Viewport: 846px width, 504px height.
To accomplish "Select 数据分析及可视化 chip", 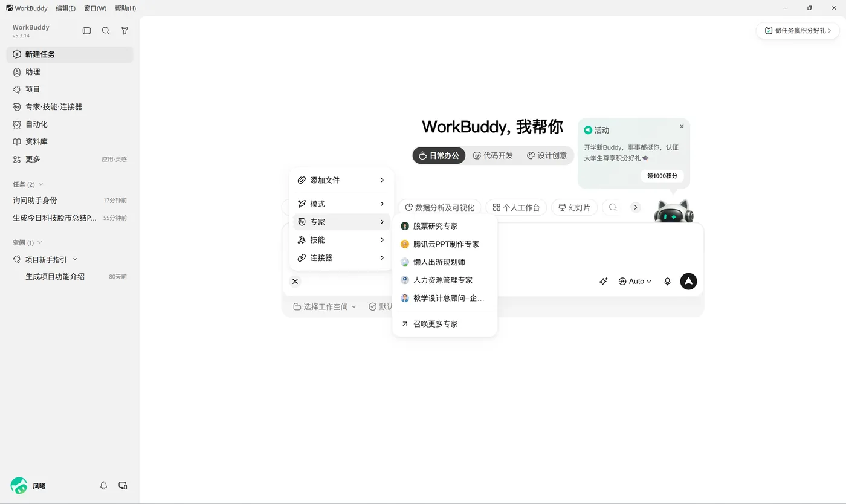I will [440, 207].
